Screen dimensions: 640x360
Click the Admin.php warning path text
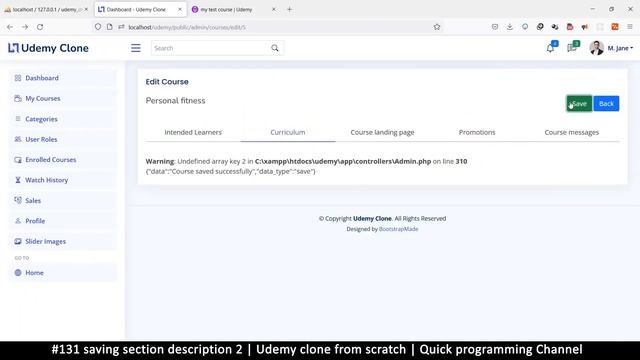343,161
